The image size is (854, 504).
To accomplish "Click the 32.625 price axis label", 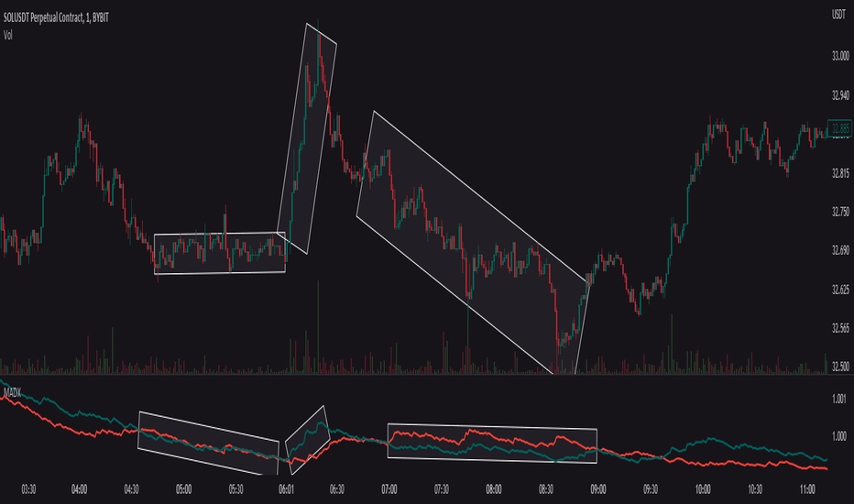I will [840, 290].
